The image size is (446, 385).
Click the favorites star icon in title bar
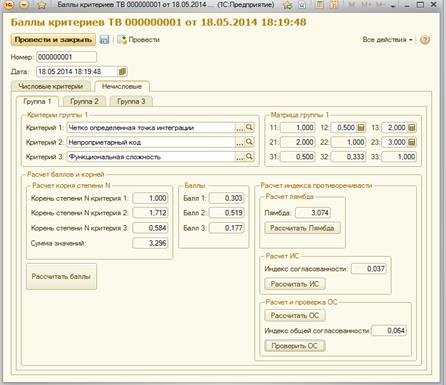[42, 5]
